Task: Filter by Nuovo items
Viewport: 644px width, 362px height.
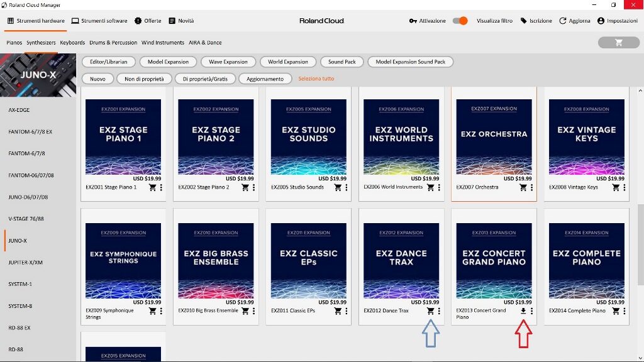Action: 97,79
